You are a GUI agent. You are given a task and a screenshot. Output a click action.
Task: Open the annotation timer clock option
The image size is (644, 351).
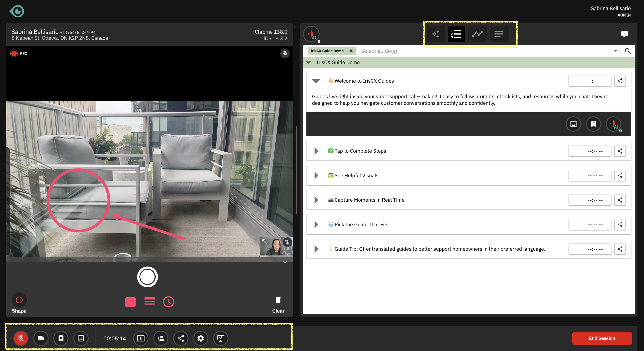(x=169, y=302)
